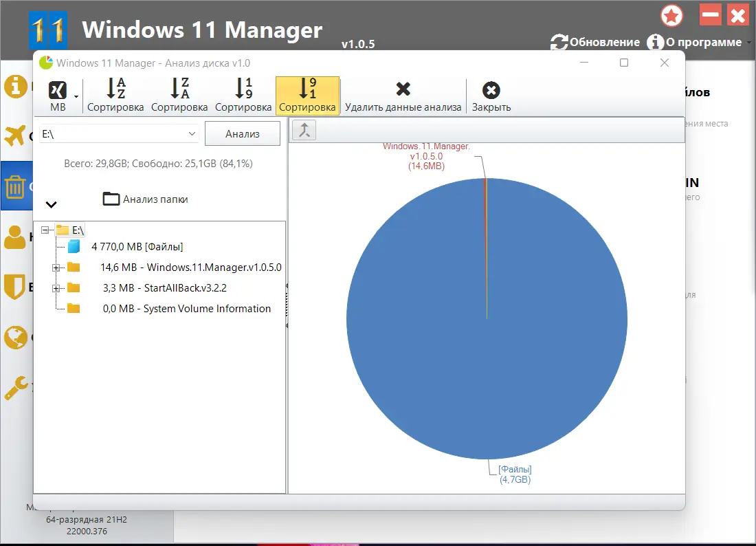Open the user section in the sidebar
756x546 pixels.
tap(15, 237)
